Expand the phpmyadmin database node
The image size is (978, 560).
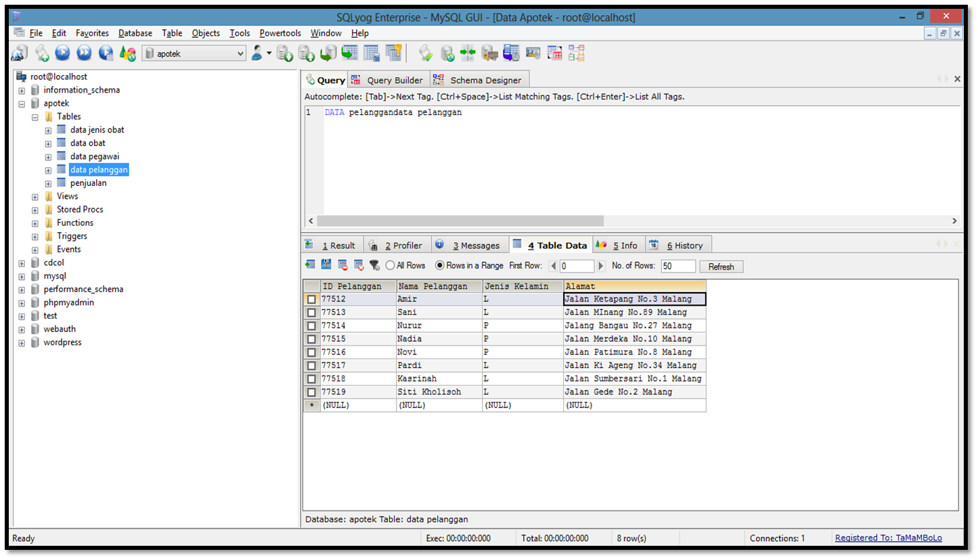tap(22, 303)
